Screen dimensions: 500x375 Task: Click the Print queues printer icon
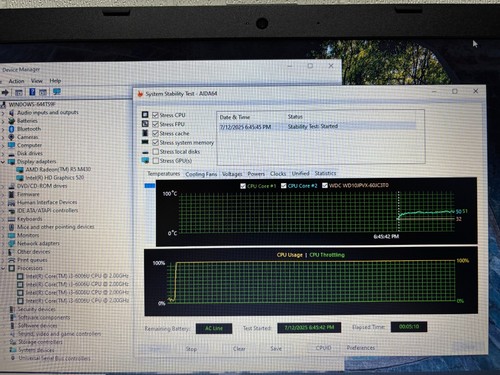point(12,260)
